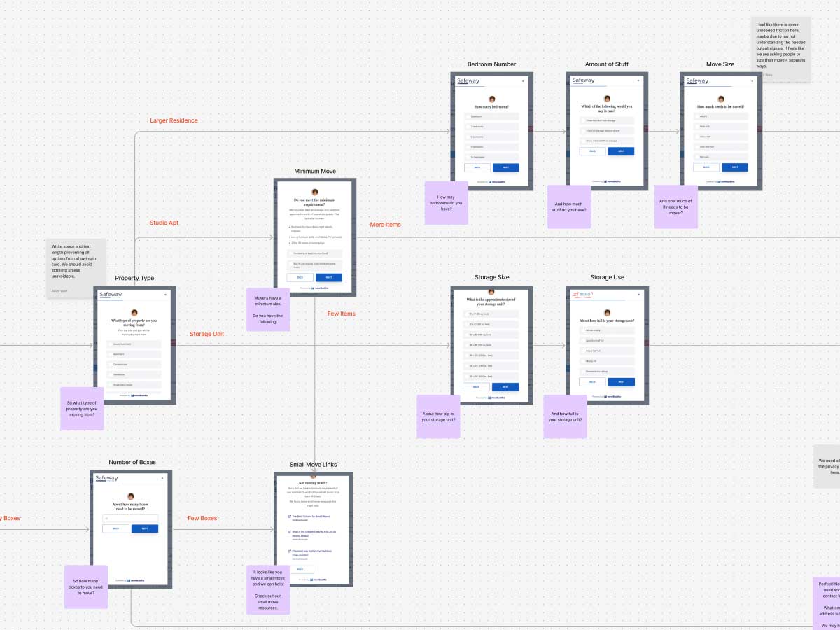840x630 pixels.
Task: Select the "Few Boxes" connector label
Action: [x=202, y=518]
